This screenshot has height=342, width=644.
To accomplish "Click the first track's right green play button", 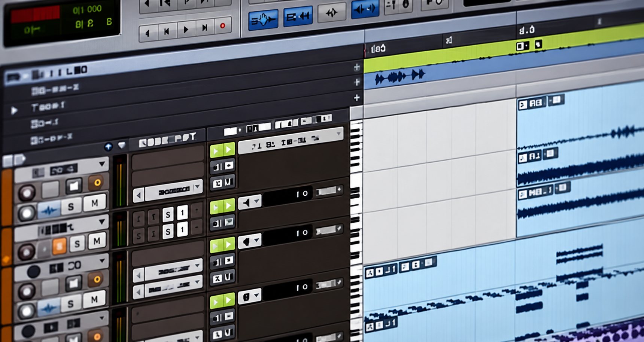I will (229, 149).
